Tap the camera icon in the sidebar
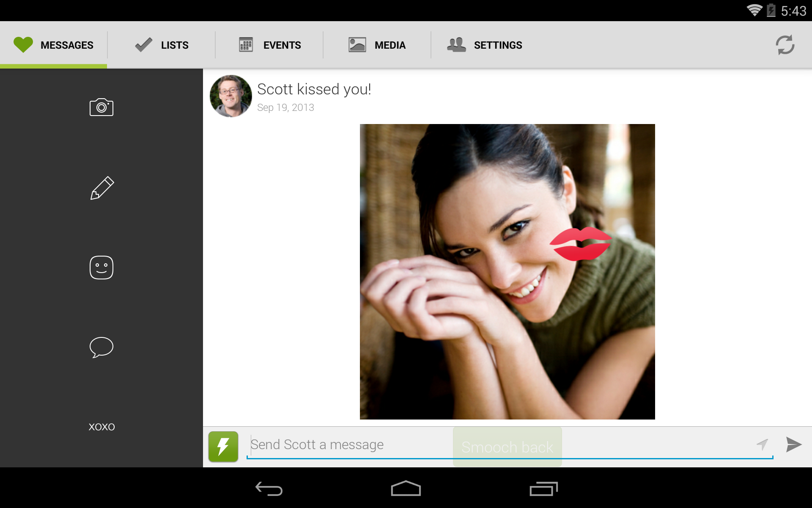 click(x=101, y=107)
